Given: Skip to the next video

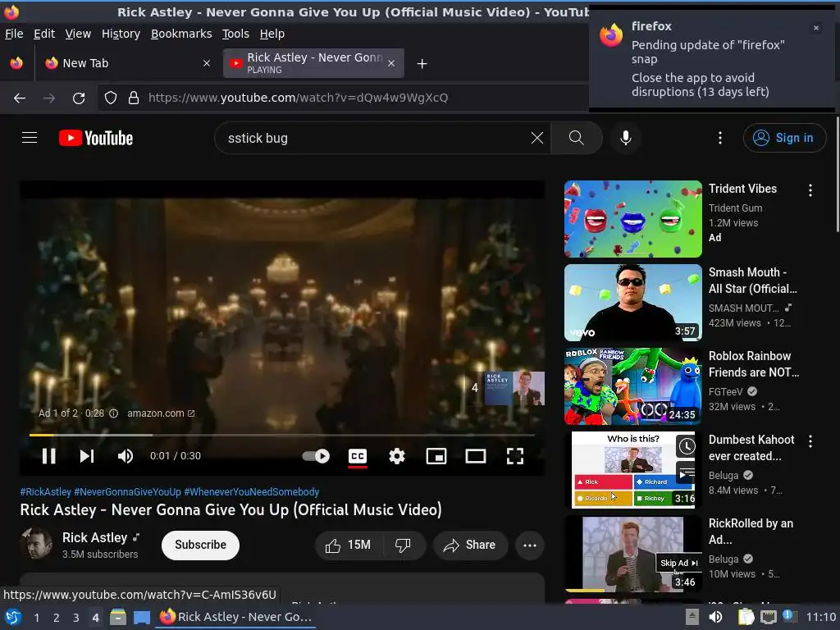Looking at the screenshot, I should tap(87, 456).
